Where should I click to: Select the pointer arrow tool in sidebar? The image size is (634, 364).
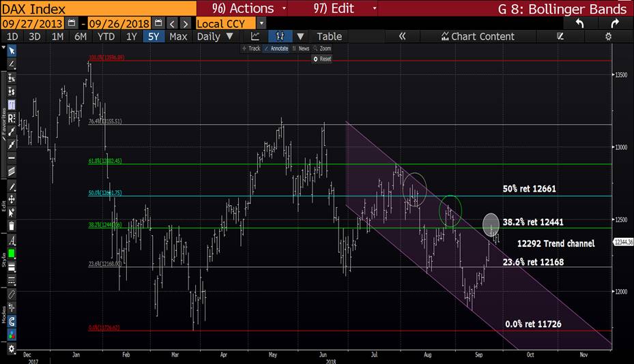(x=12, y=51)
